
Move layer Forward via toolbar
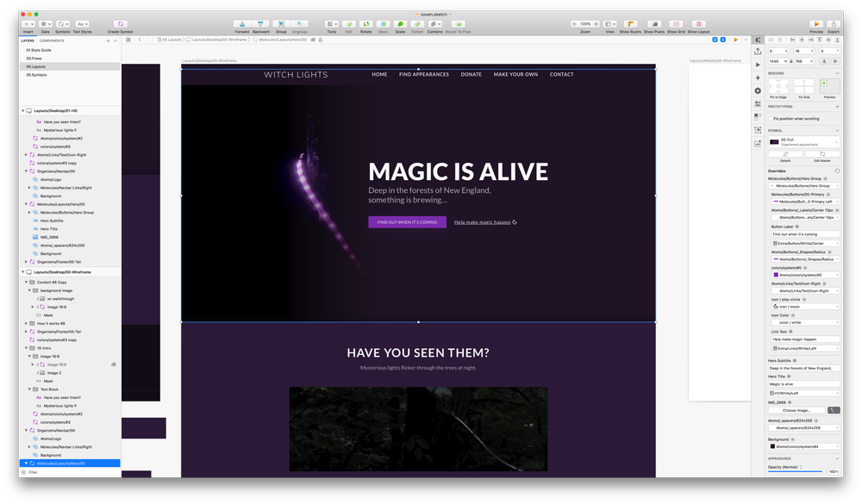click(242, 24)
